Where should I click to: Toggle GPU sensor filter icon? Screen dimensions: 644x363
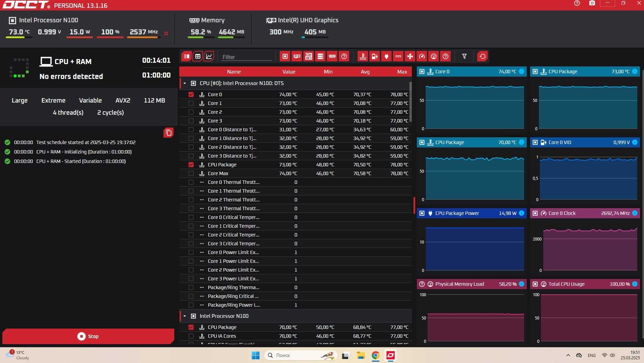[297, 56]
